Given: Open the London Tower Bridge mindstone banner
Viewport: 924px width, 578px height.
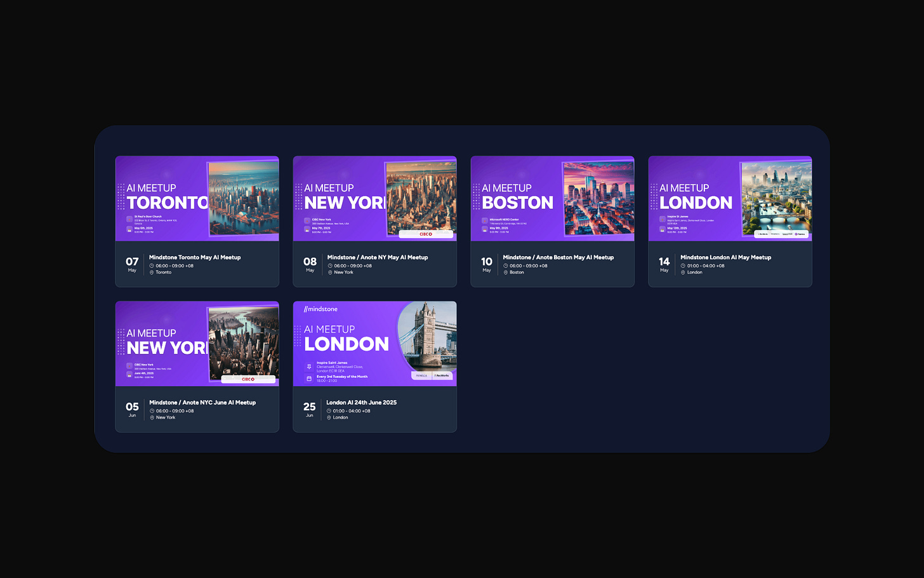Looking at the screenshot, I should pos(374,344).
